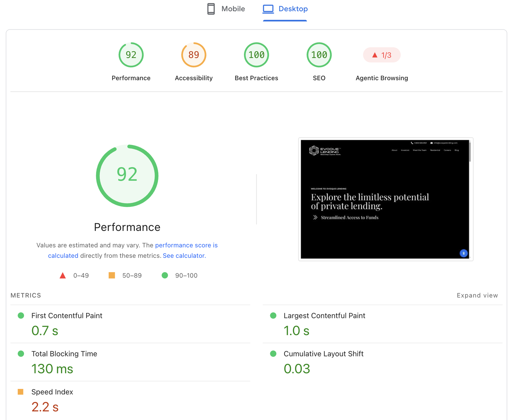Click the 0.03 metric value
The width and height of the screenshot is (513, 420).
tap(297, 369)
